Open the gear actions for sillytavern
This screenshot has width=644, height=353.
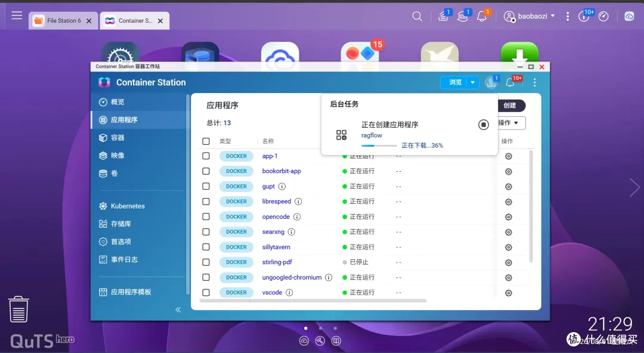pos(509,247)
